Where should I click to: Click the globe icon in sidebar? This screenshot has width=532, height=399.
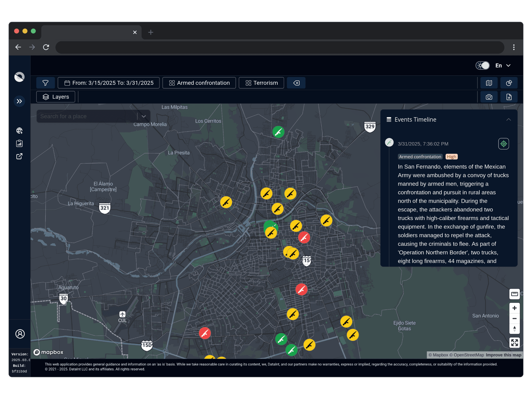click(19, 131)
